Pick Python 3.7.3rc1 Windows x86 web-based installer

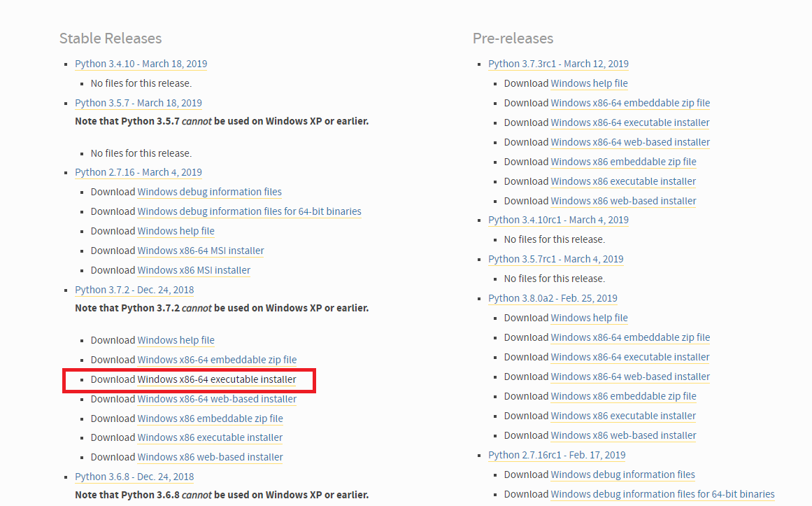pos(623,201)
